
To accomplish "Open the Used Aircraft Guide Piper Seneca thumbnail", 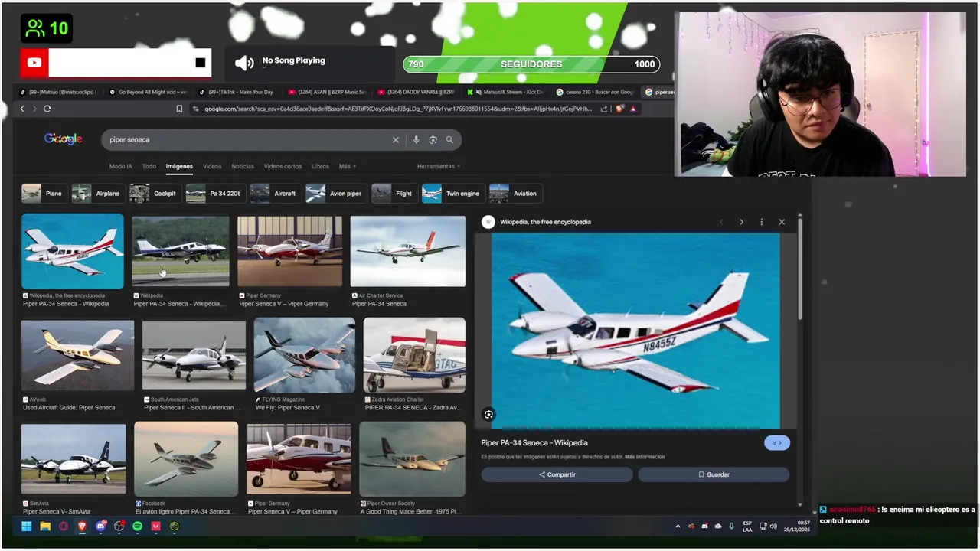I will [x=77, y=356].
